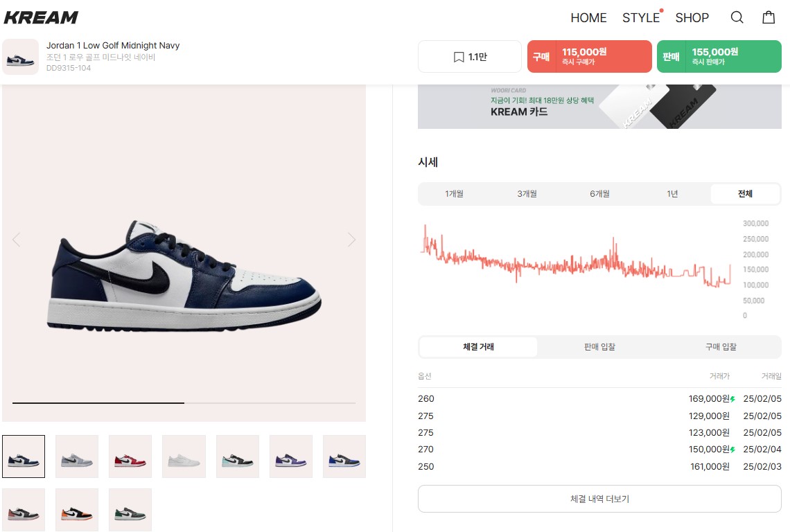The image size is (790, 532).
Task: Open the 구매 입찰 tab
Action: point(721,346)
